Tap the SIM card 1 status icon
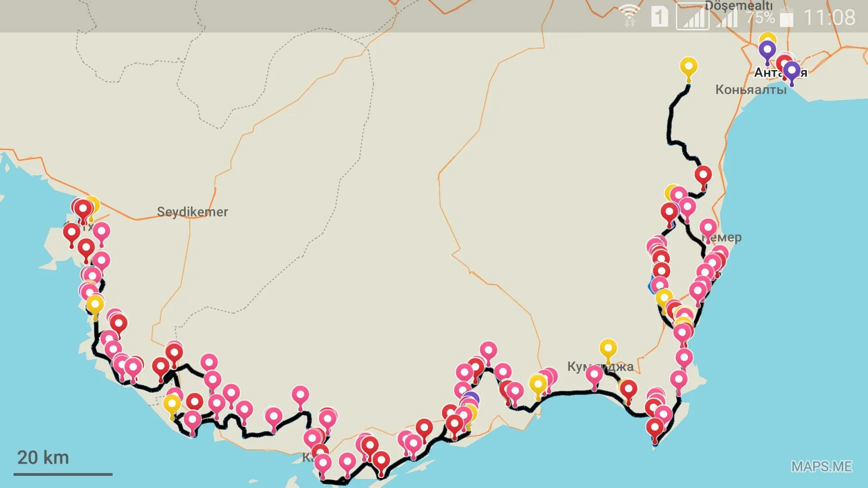 (660, 17)
